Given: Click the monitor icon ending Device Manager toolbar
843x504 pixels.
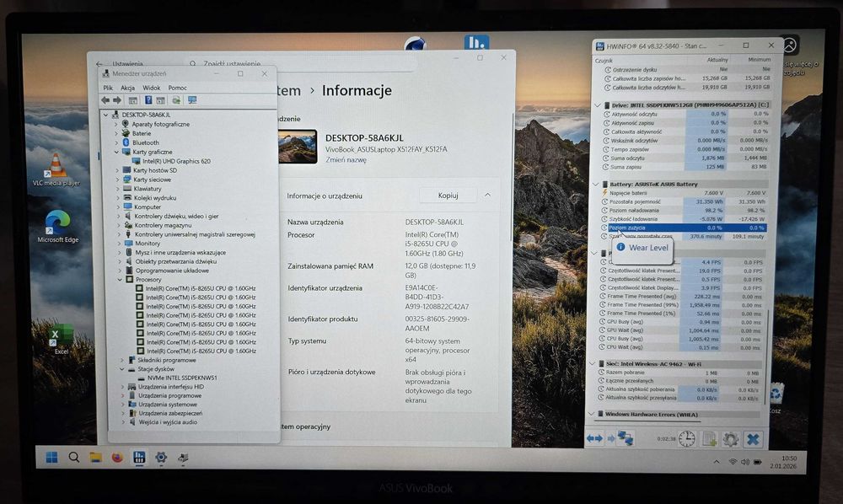Looking at the screenshot, I should pos(192,100).
